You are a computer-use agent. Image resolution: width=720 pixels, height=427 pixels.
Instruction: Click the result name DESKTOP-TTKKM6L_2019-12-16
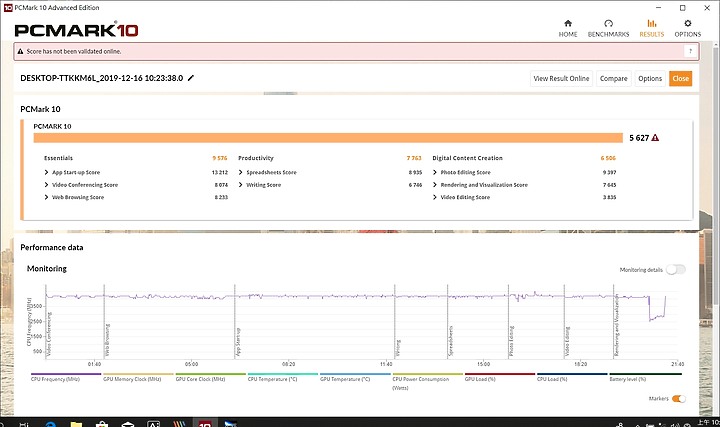point(101,78)
